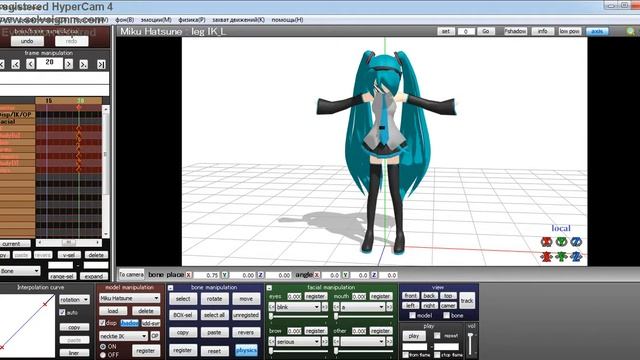This screenshot has width=640, height=360.
Task: Click the eyes morph slider
Action: [299, 316]
